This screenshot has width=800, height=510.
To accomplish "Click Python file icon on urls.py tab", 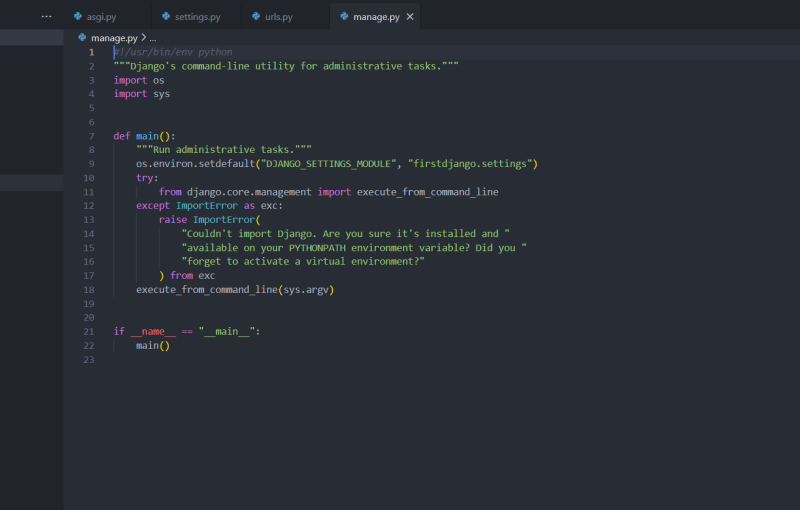I will coord(256,16).
